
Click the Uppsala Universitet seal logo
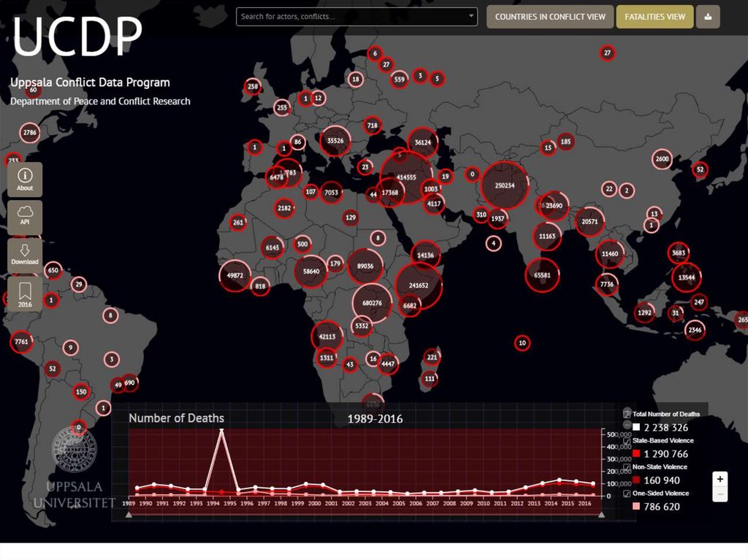(74, 448)
